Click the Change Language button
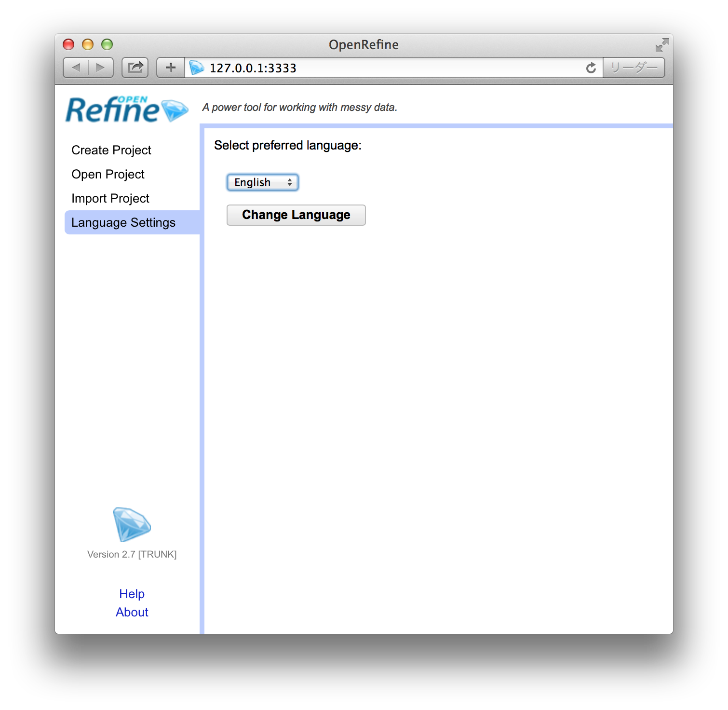This screenshot has width=728, height=710. 296,215
